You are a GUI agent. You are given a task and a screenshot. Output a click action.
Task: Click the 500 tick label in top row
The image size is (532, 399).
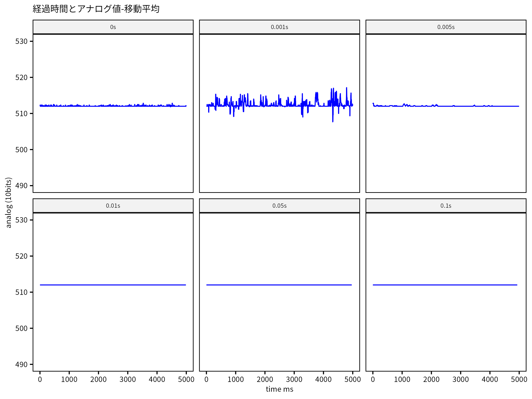coord(21,150)
